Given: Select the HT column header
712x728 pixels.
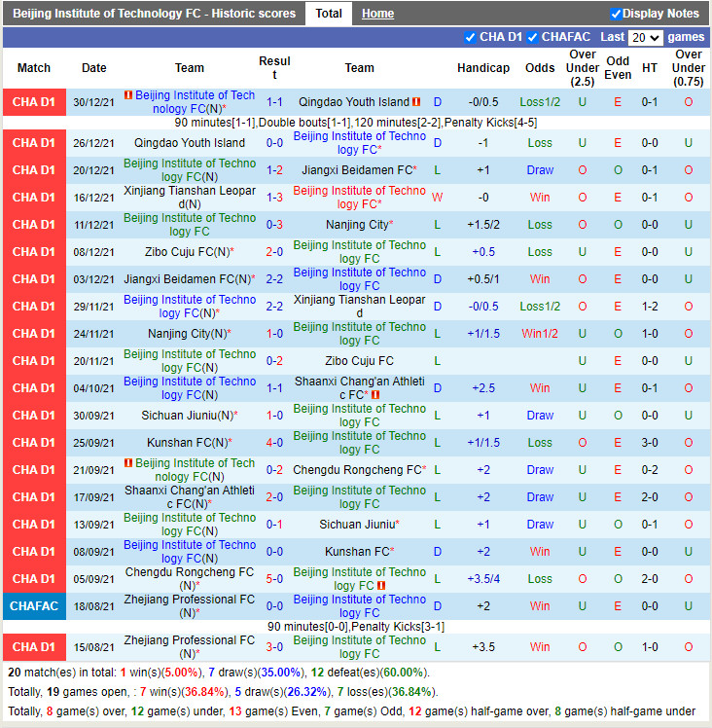Looking at the screenshot, I should [x=650, y=68].
